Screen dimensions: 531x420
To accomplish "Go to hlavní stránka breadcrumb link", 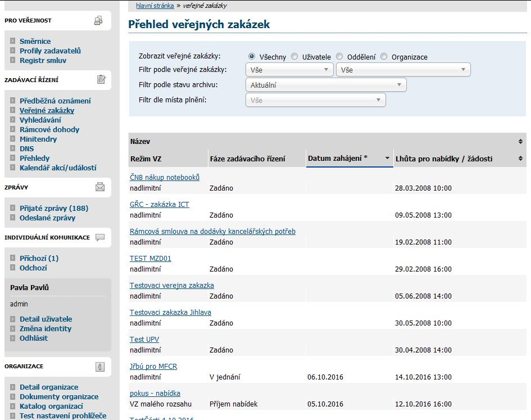I will (155, 6).
